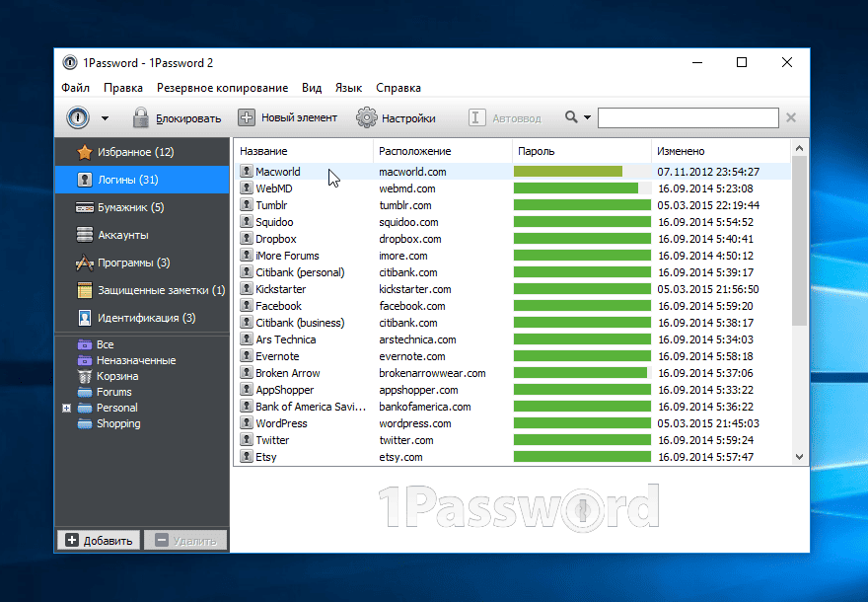Open the Корзина trash folder
The image size is (868, 602).
[x=108, y=376]
